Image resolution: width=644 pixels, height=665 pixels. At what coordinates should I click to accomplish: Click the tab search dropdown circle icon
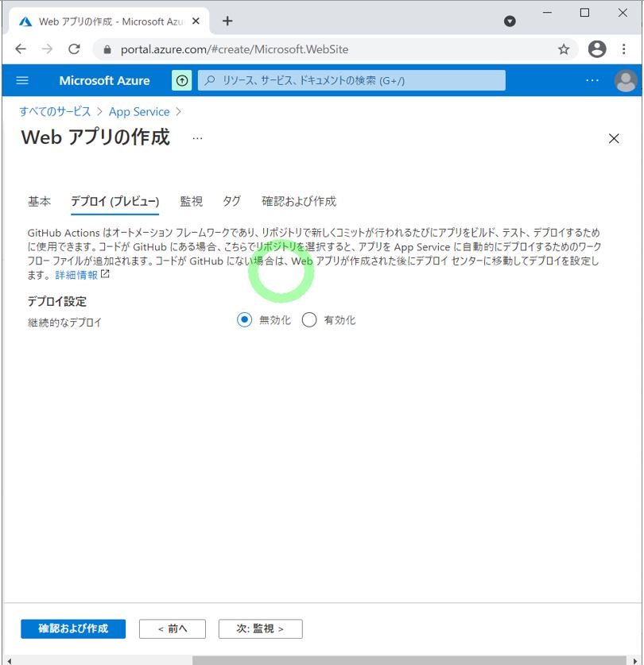510,21
